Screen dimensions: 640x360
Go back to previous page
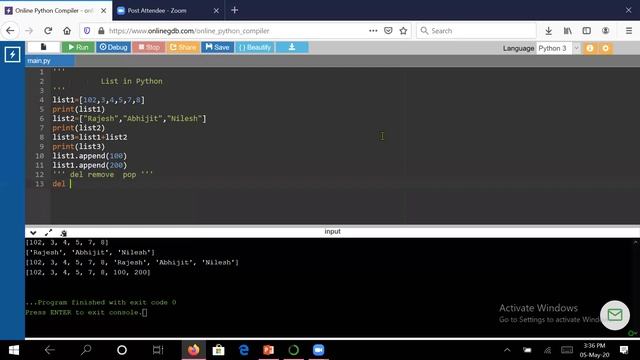tap(10, 31)
